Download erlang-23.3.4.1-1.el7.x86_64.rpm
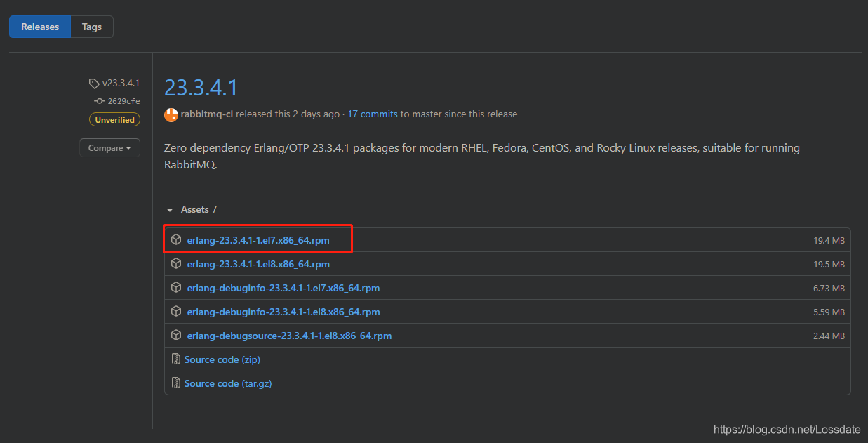Screen dimensions: 868x443 pos(258,240)
